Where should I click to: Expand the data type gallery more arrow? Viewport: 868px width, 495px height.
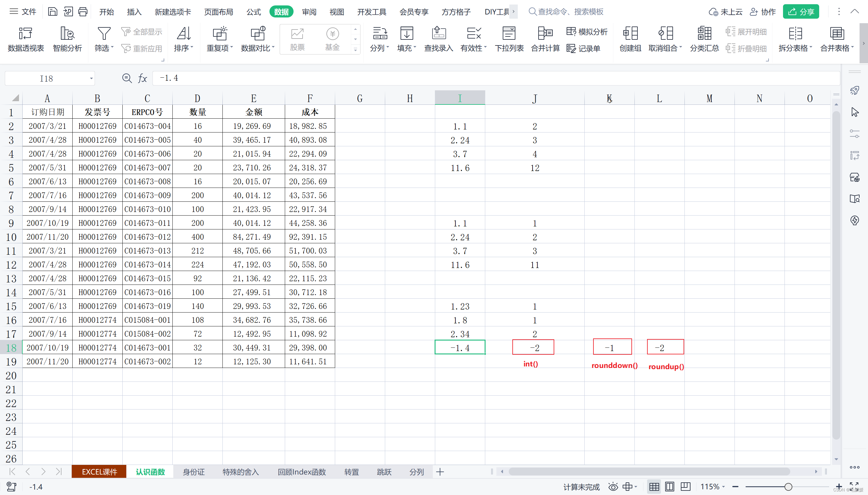[355, 50]
